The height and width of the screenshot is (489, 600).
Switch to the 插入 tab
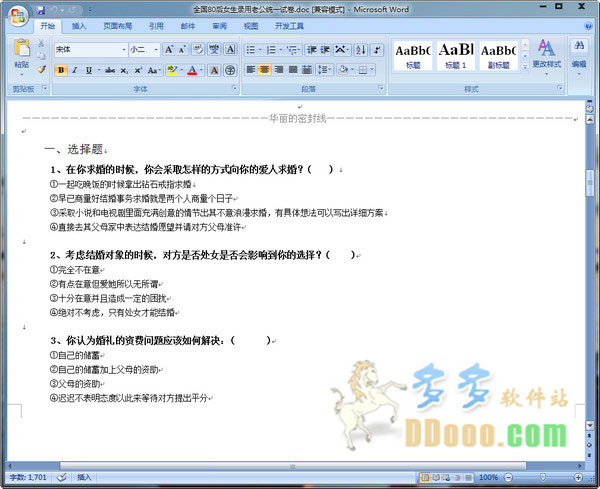(x=78, y=26)
